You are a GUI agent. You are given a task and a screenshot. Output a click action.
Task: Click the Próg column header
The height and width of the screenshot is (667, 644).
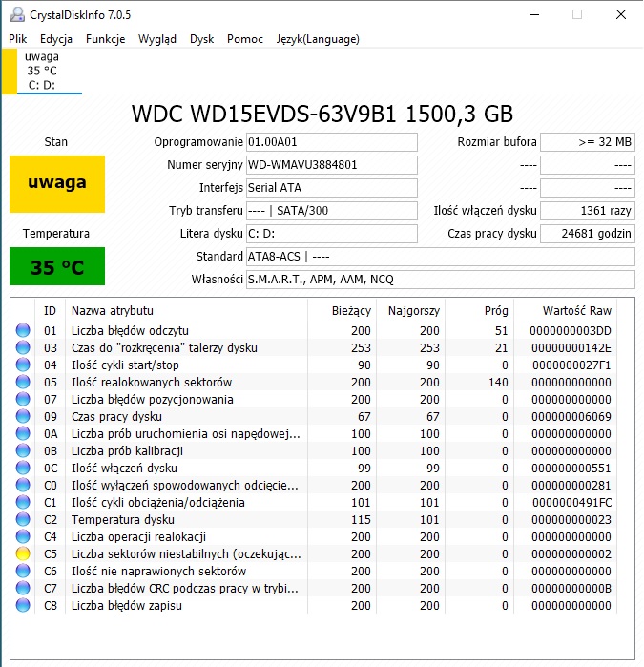coord(479,311)
